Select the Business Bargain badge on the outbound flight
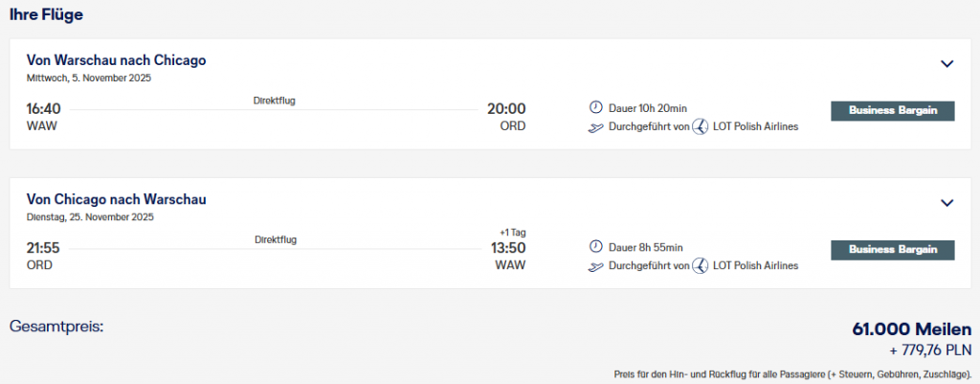 [892, 110]
